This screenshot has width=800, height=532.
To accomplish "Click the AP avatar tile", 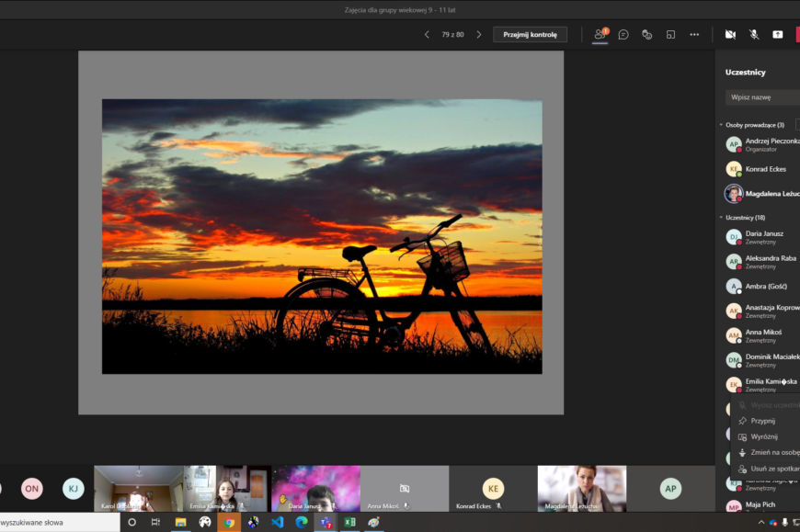I will [x=670, y=489].
